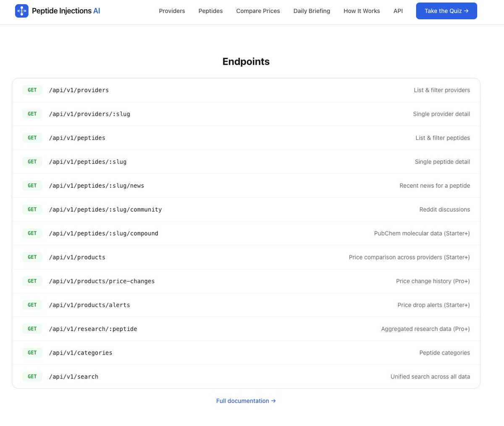Screen dimensions: 504x426
Task: Click GET badge for /api/v1/categories
Action: click(x=32, y=352)
